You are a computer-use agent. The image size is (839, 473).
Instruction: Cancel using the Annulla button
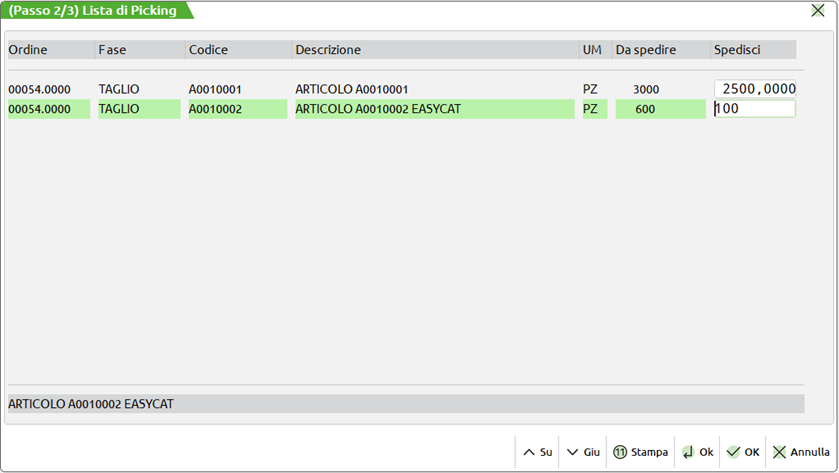(x=801, y=452)
